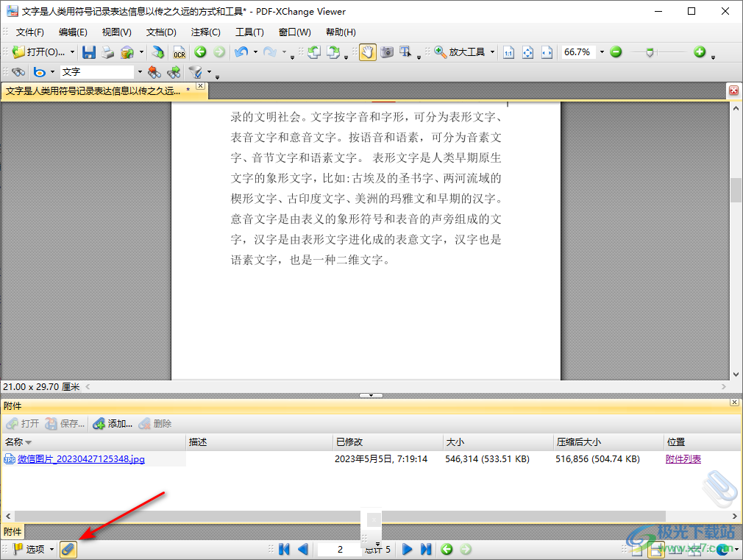The height and width of the screenshot is (560, 743).
Task: Sort by 大小 column header
Action: tap(498, 442)
